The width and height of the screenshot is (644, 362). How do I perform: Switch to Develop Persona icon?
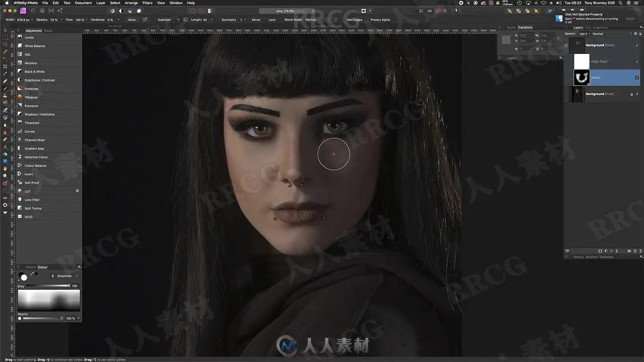click(42, 11)
